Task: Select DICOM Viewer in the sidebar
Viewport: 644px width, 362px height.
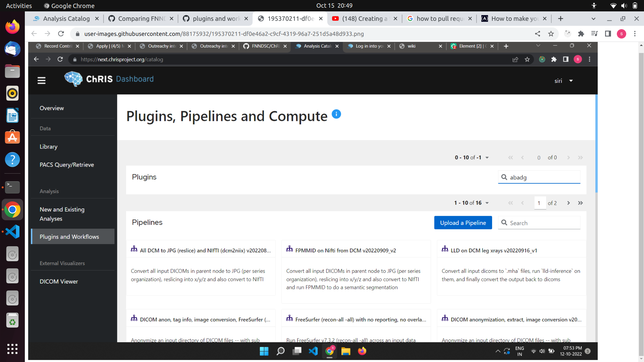Action: (59, 281)
